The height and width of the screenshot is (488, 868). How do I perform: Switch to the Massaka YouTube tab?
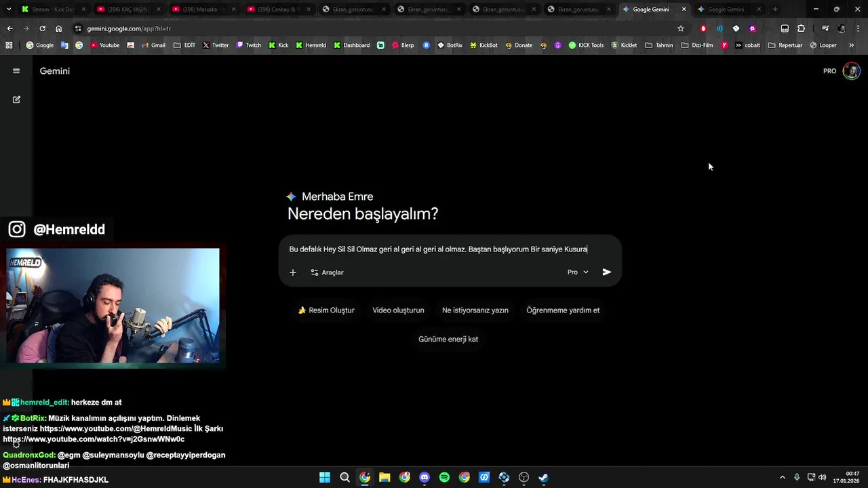click(x=203, y=9)
